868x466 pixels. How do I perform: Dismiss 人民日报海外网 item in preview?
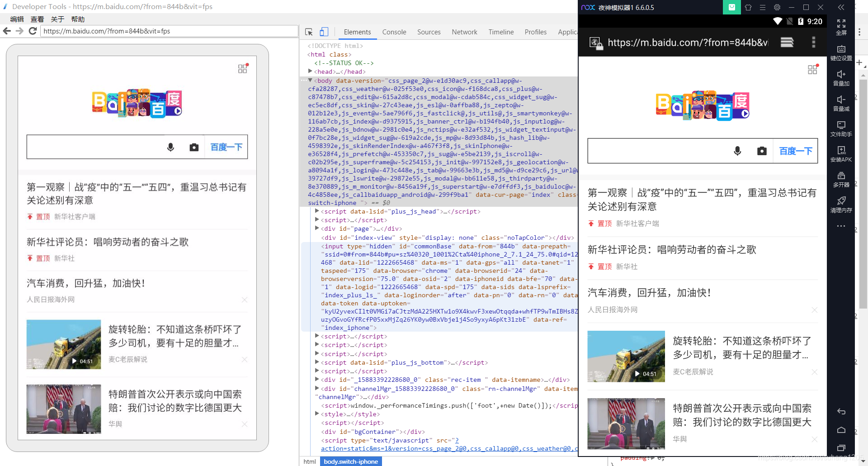click(x=245, y=300)
